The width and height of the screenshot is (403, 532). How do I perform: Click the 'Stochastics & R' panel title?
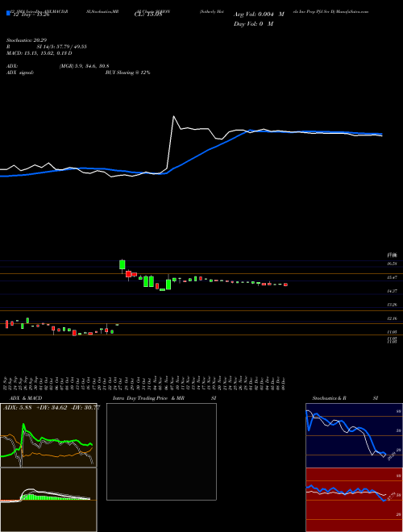click(x=329, y=398)
